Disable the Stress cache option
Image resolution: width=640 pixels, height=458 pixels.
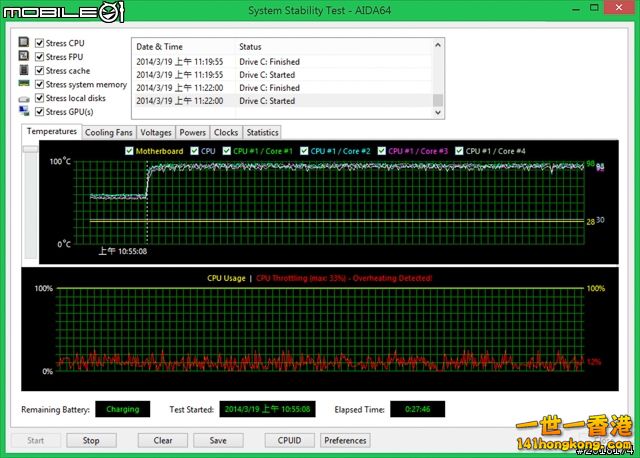coord(40,71)
